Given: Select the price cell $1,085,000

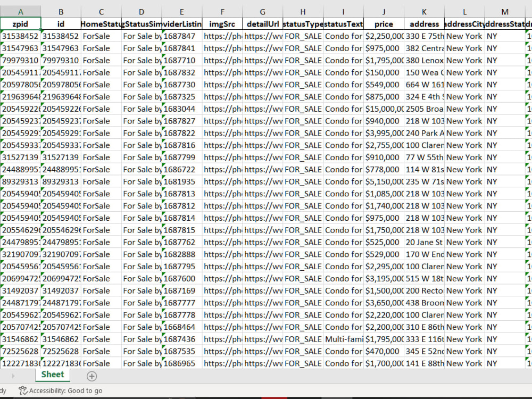Looking at the screenshot, I should click(384, 194).
